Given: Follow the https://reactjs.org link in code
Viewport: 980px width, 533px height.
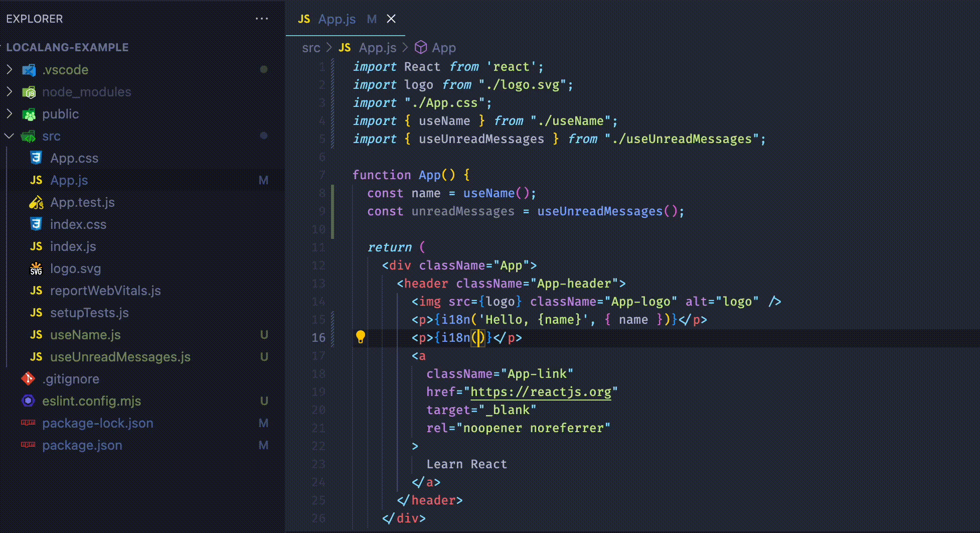Looking at the screenshot, I should tap(541, 392).
